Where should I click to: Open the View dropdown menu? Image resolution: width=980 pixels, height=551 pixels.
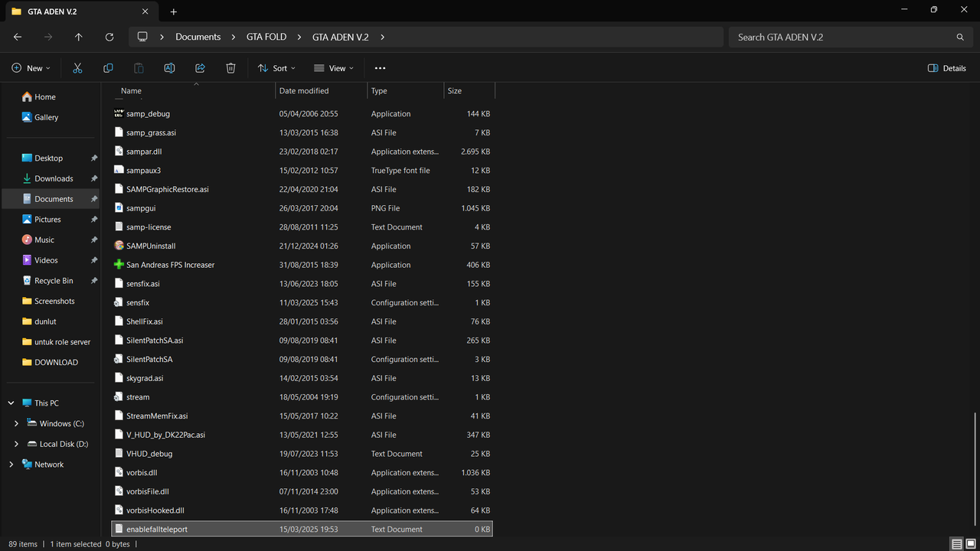coord(334,68)
